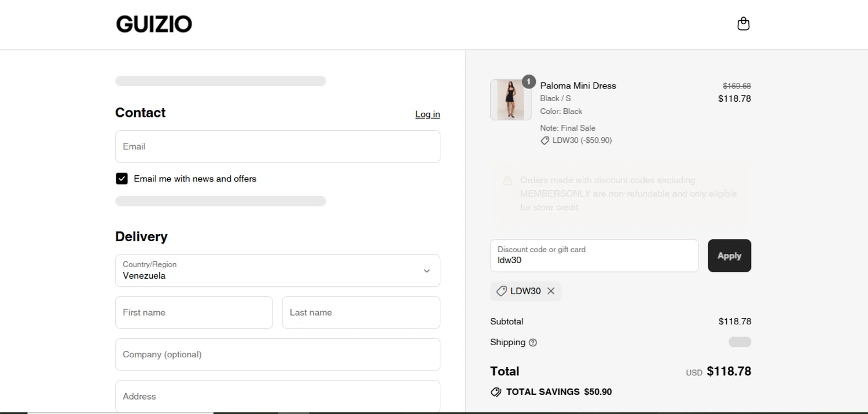The height and width of the screenshot is (414, 868).
Task: Click the Black / S variant text
Action: (x=556, y=98)
